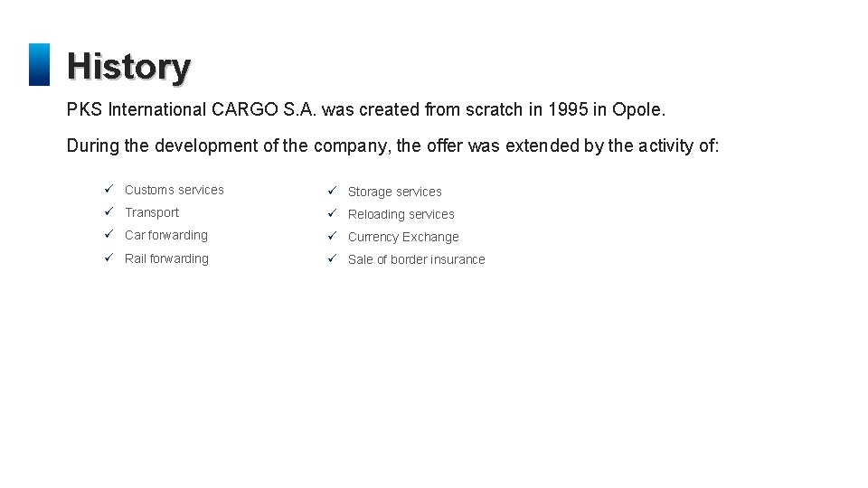Click the History heading
The image size is (868, 488).
(128, 66)
